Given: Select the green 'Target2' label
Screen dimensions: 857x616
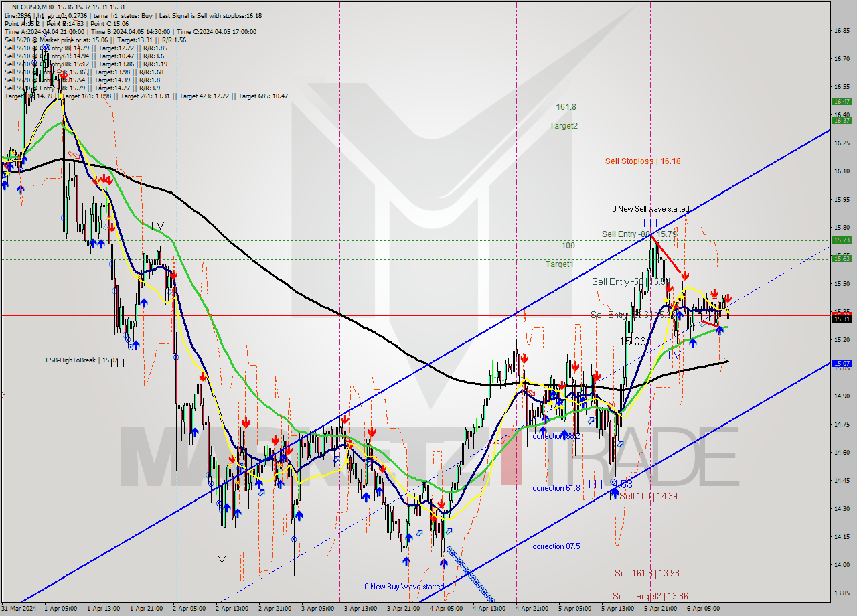Looking at the screenshot, I should (564, 125).
